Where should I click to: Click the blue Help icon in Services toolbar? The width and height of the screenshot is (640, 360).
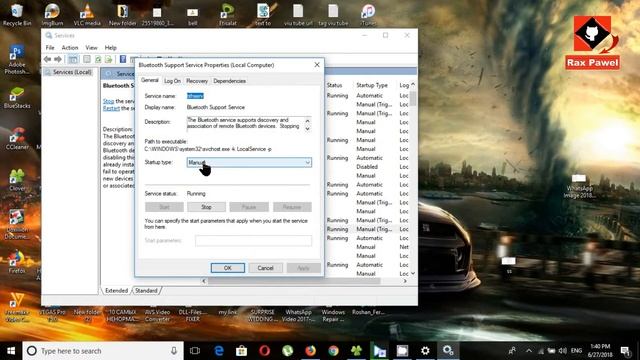coord(122,60)
